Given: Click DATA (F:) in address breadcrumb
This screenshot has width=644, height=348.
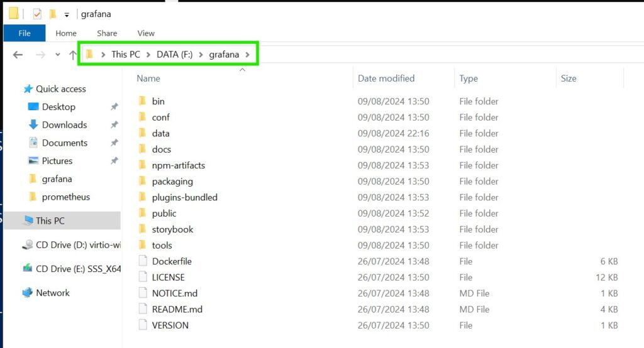Looking at the screenshot, I should [x=174, y=55].
